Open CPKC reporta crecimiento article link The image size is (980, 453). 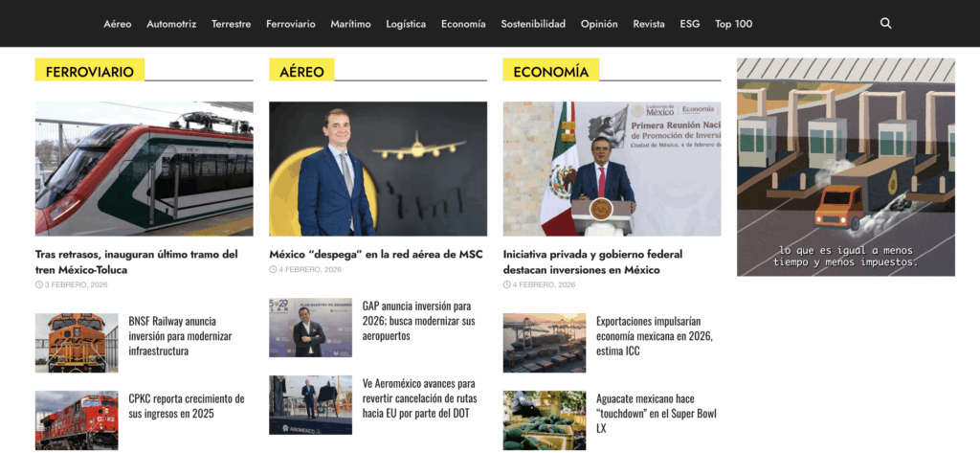[187, 406]
